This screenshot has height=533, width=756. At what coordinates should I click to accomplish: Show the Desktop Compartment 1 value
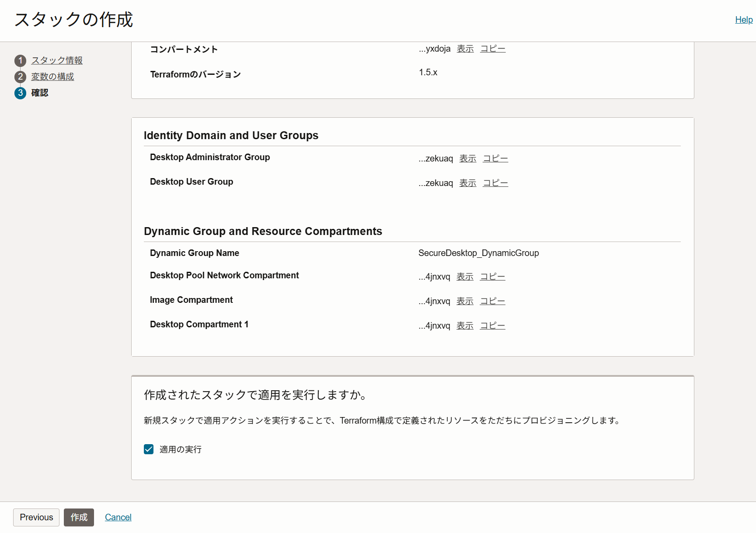click(x=465, y=326)
